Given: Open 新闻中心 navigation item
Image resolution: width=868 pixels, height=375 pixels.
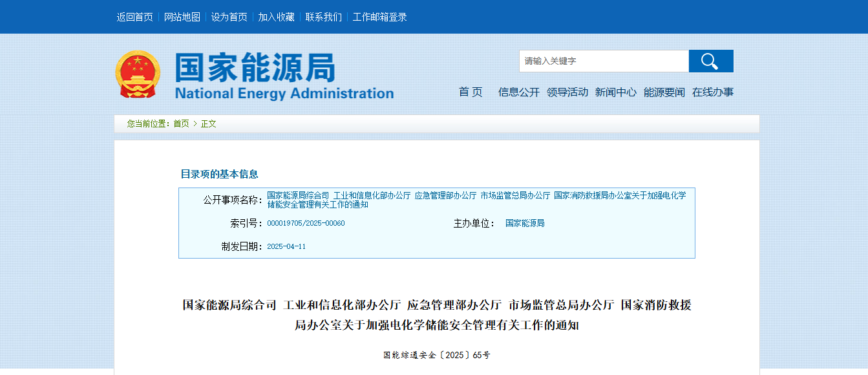Looking at the screenshot, I should pos(616,92).
